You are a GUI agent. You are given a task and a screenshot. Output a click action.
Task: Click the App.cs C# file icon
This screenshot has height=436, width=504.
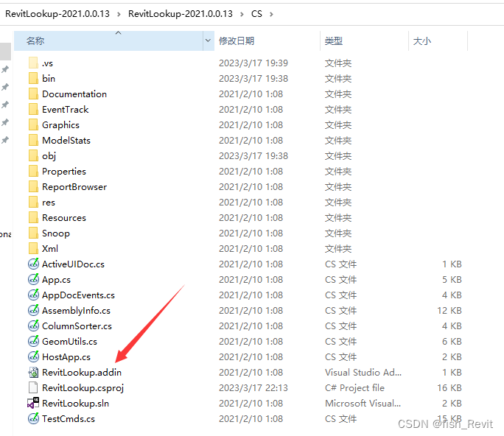click(33, 279)
